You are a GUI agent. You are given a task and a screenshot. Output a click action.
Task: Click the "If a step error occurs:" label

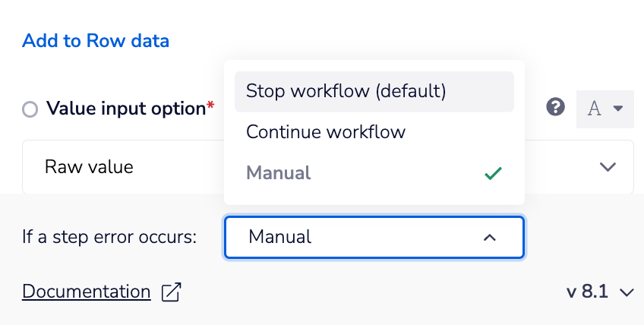click(x=109, y=237)
